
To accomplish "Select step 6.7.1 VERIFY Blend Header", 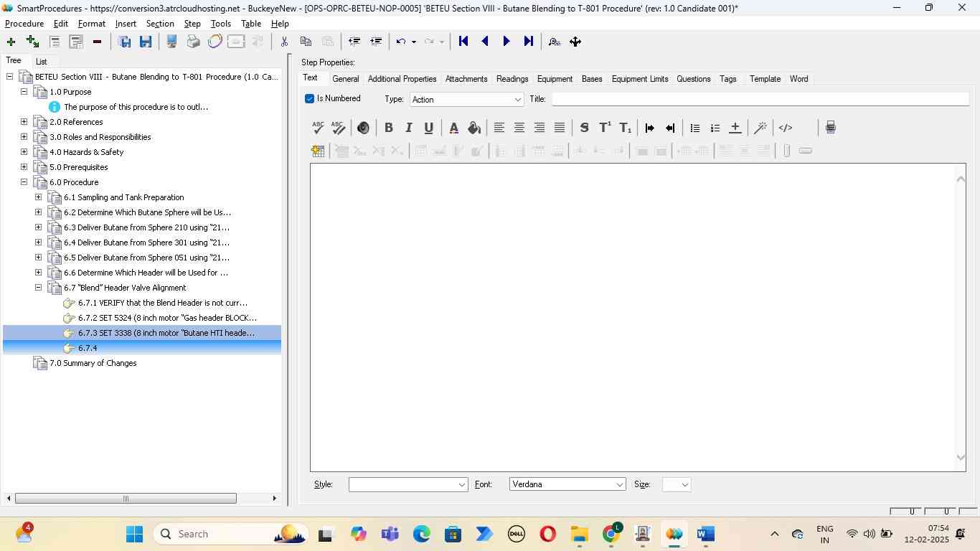I will (162, 303).
